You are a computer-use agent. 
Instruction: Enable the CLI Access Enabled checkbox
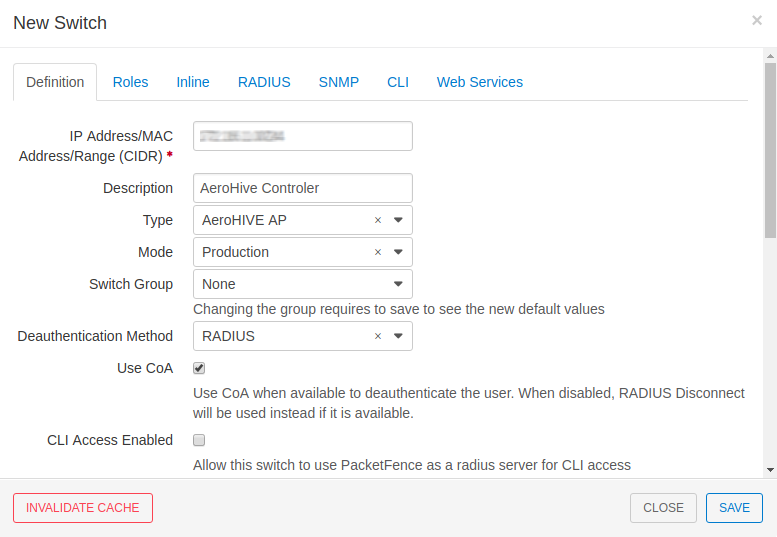[x=199, y=440]
